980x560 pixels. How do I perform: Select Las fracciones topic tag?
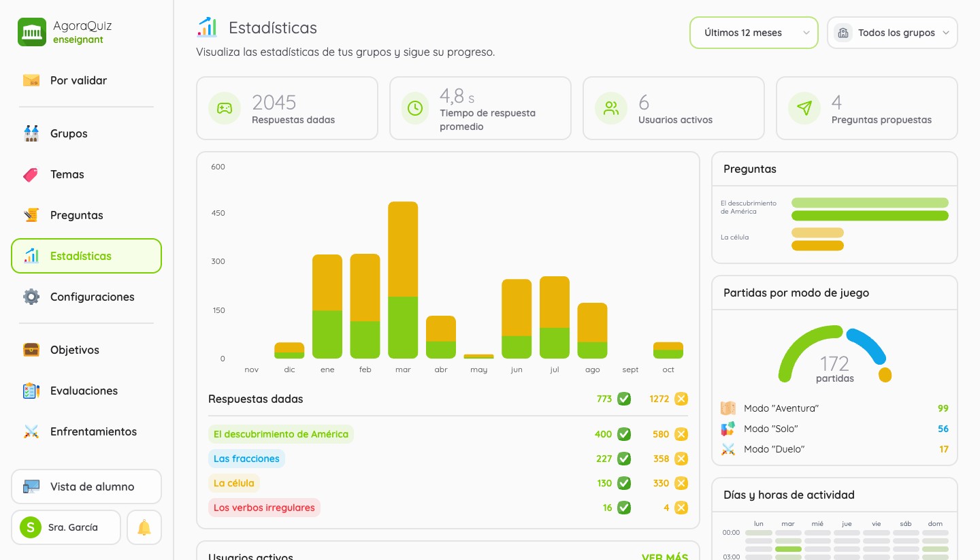246,459
